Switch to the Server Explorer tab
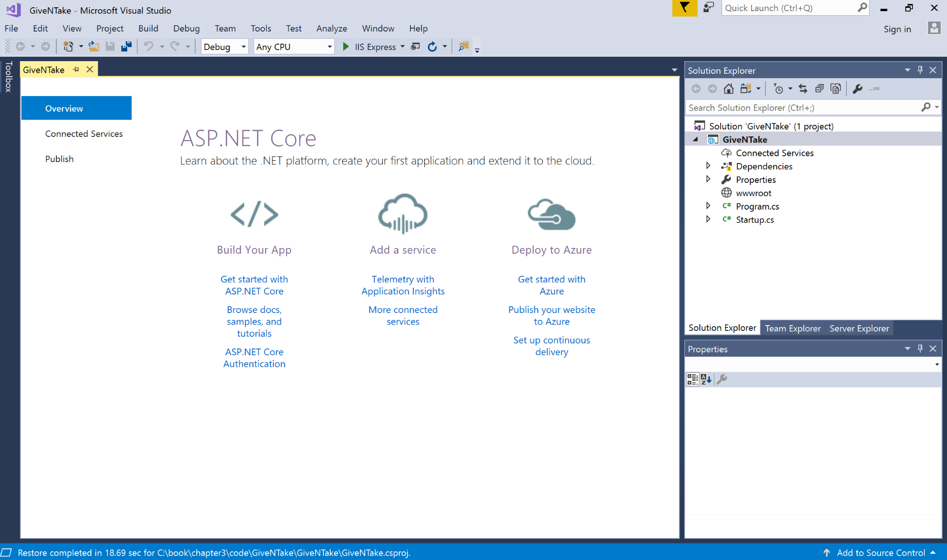947x560 pixels. [859, 328]
